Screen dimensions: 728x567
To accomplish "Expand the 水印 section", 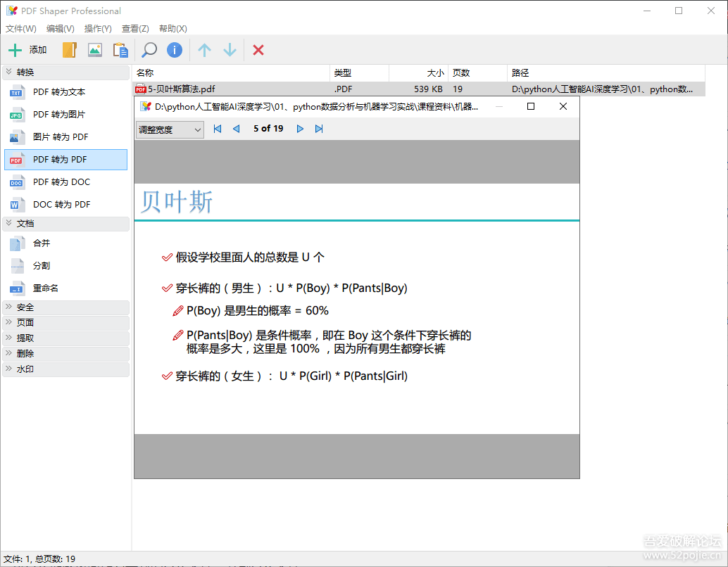I will pyautogui.click(x=66, y=369).
